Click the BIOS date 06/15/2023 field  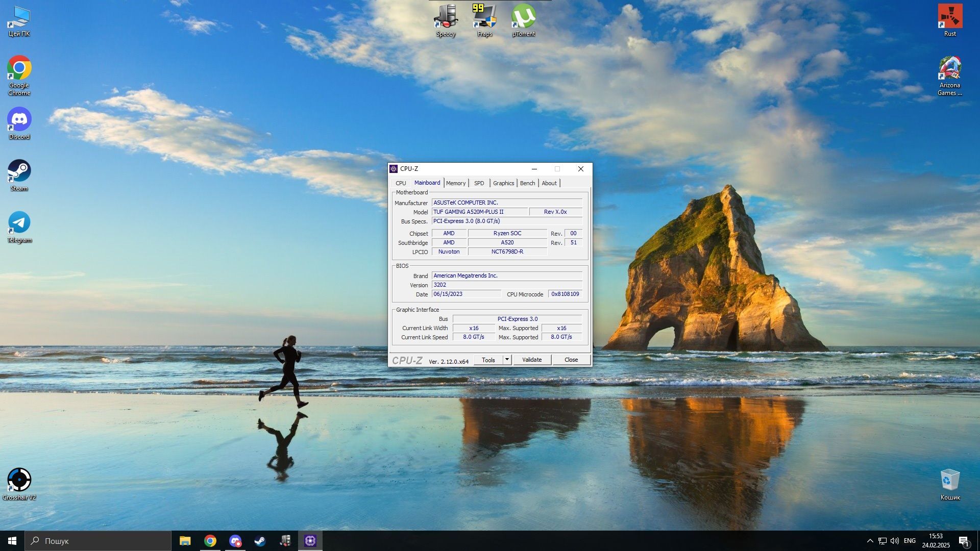click(467, 294)
